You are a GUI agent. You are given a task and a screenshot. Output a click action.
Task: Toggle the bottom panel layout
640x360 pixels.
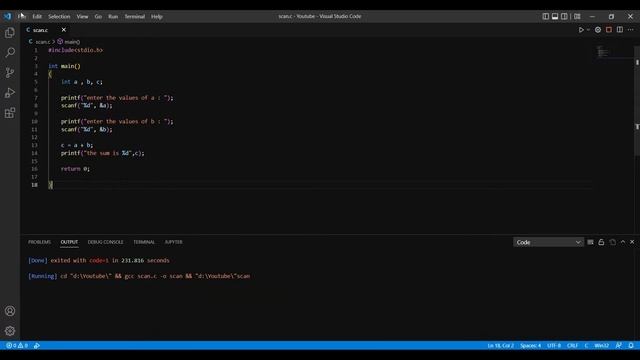[555, 16]
